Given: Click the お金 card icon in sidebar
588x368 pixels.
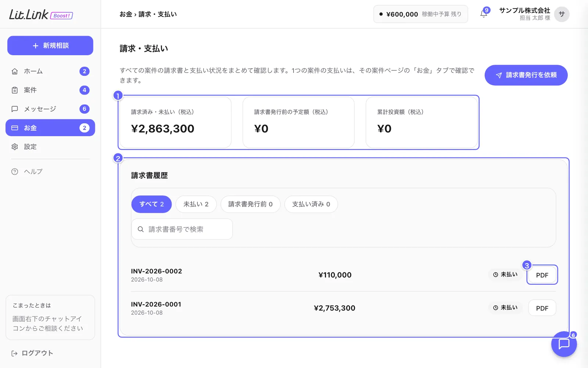Looking at the screenshot, I should (x=15, y=128).
